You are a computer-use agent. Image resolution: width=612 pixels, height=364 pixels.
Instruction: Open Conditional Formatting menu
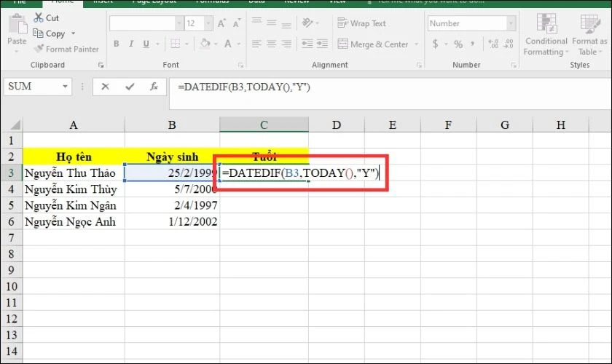546,35
